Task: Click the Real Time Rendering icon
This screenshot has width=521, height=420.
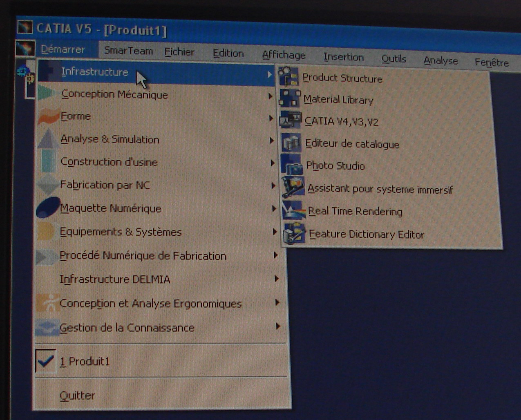Action: (x=293, y=210)
